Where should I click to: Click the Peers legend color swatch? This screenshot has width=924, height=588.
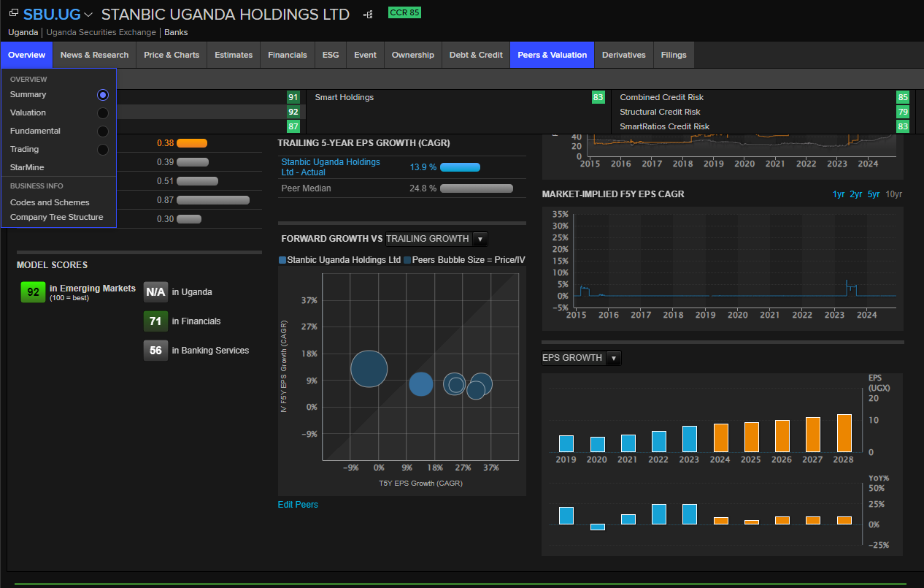point(408,260)
